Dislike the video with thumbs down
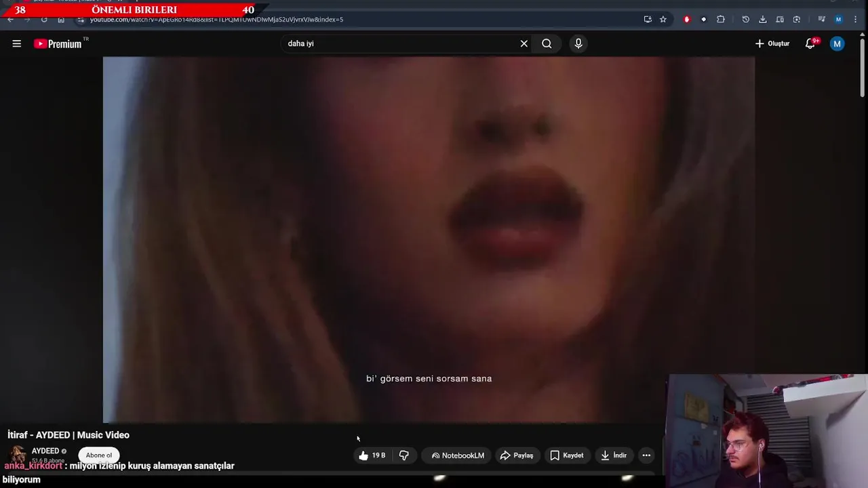 click(x=404, y=455)
